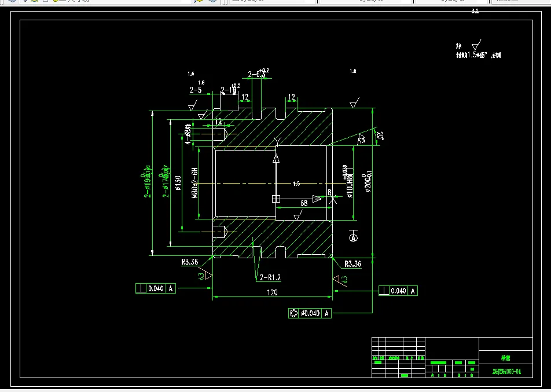Click the 6.3 roughness symbol at right face

click(x=340, y=280)
